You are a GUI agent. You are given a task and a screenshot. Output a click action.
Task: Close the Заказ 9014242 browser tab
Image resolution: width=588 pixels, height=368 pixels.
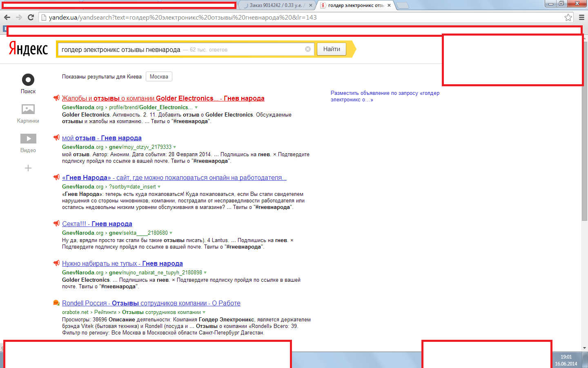[311, 5]
